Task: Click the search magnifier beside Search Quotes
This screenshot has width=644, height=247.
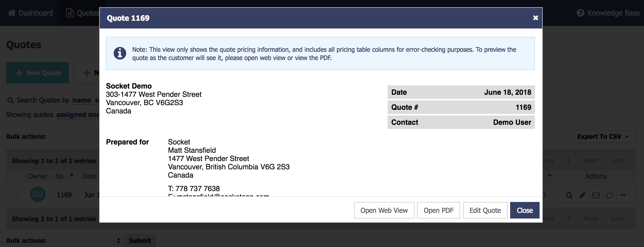Action: pyautogui.click(x=10, y=100)
